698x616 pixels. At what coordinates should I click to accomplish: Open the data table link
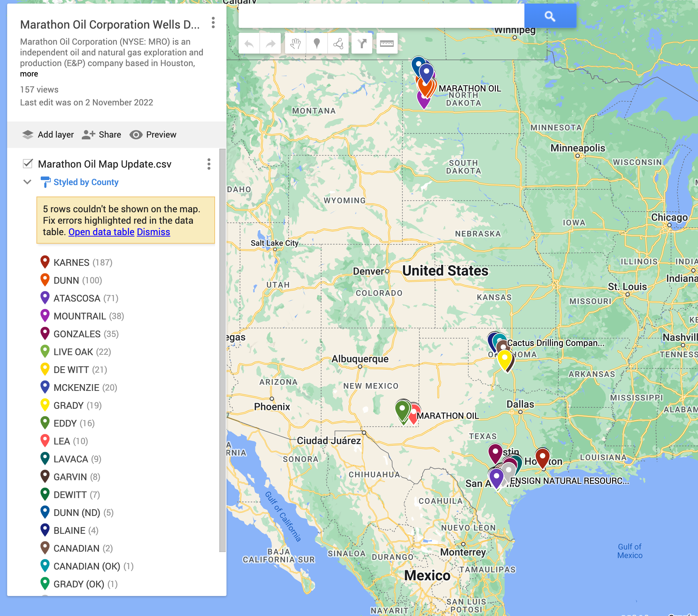pyautogui.click(x=101, y=232)
